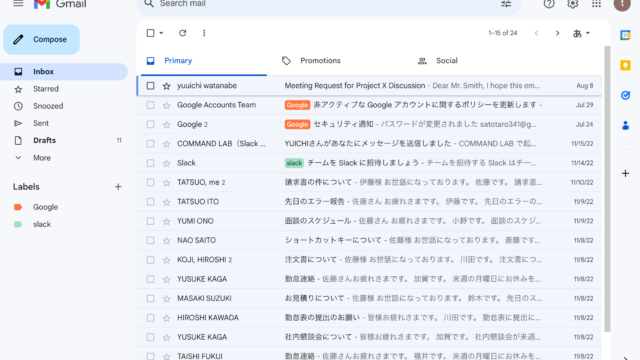Open the input tools あ dropdown
Screen dimensions: 640x360
(x=581, y=33)
